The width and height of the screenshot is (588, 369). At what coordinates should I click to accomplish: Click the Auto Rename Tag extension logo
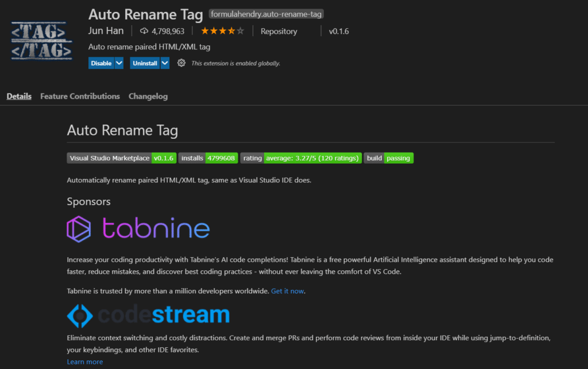(x=41, y=41)
